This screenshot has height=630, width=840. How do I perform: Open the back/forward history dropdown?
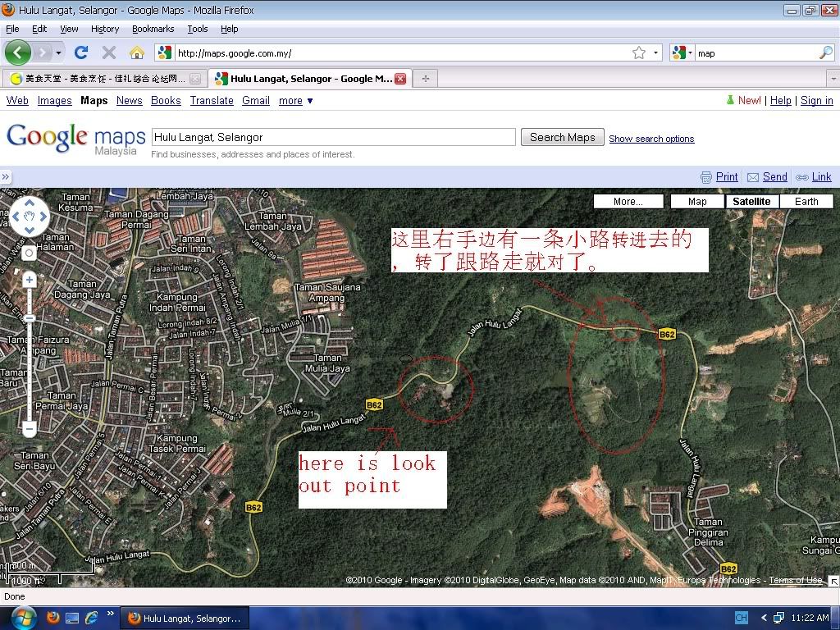(58, 52)
